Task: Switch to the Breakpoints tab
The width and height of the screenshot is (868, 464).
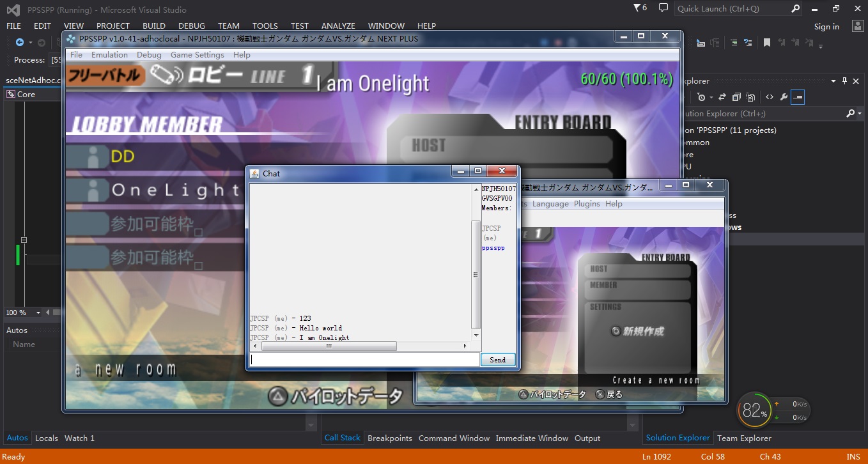Action: click(389, 438)
